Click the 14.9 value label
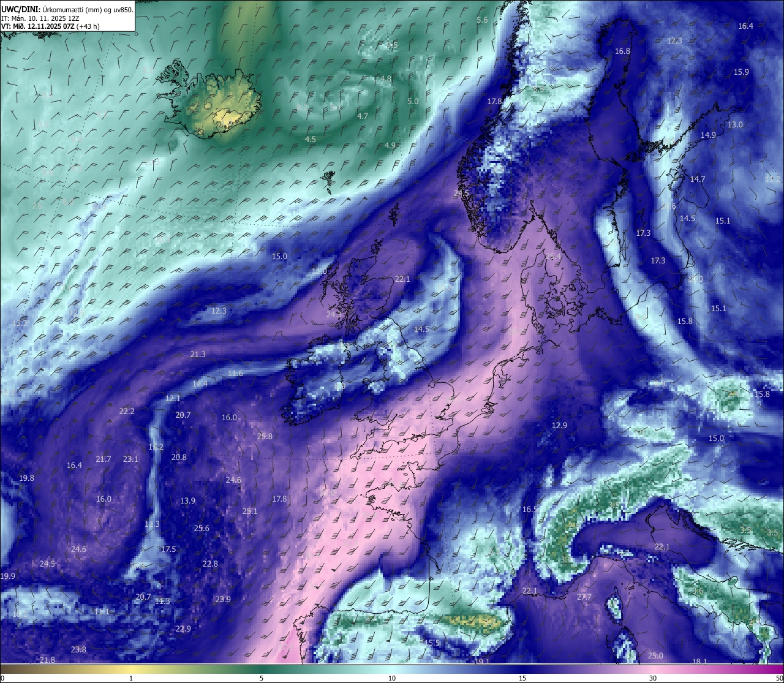The image size is (784, 683). [708, 135]
